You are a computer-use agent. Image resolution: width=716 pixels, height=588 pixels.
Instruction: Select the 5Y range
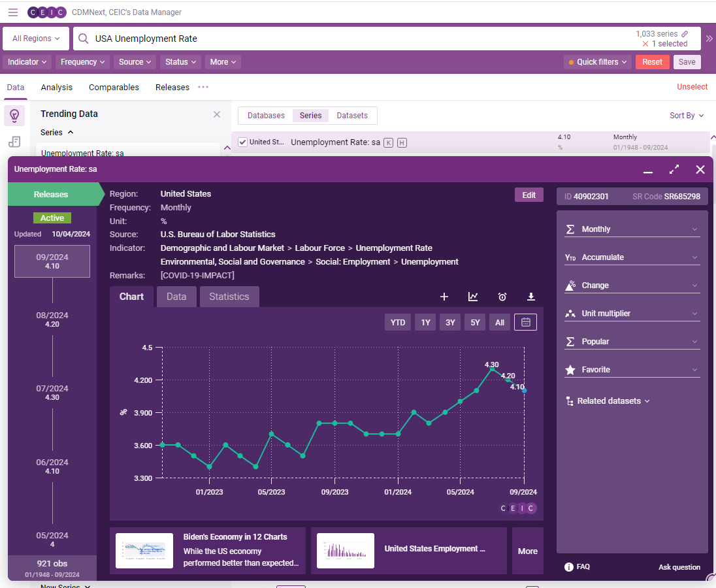pos(476,322)
